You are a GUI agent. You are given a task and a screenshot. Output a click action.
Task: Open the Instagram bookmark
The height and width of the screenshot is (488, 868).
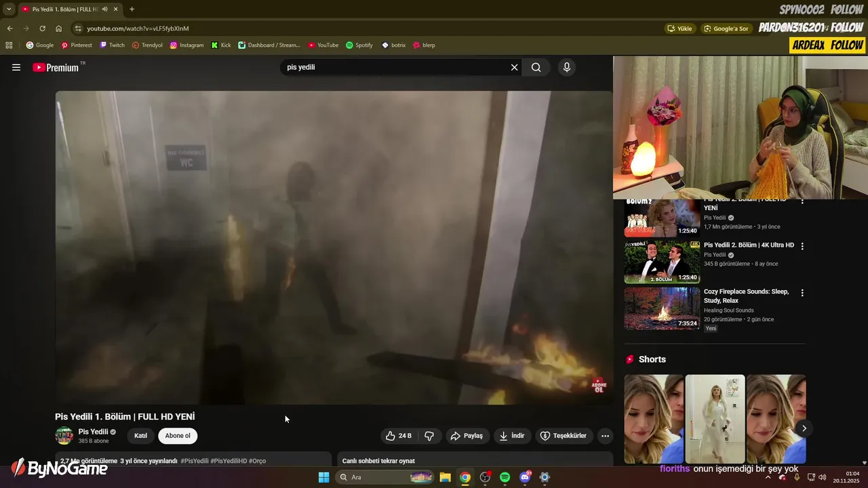click(x=186, y=45)
